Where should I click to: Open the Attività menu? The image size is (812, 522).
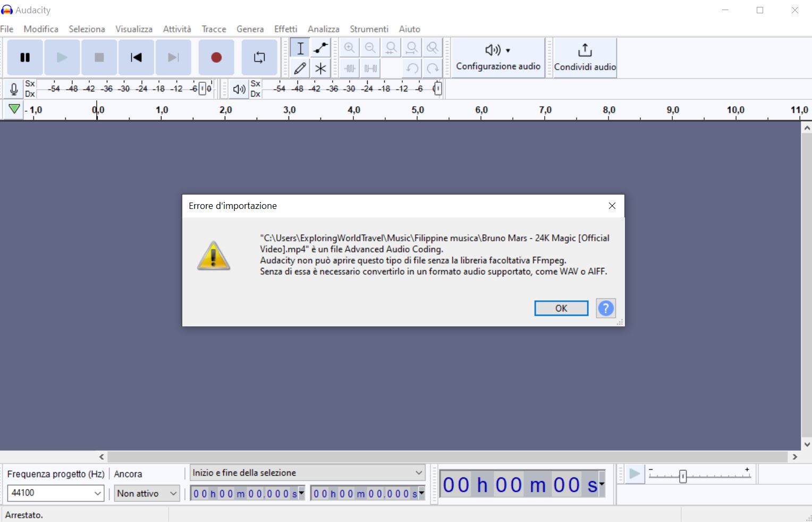[x=177, y=29]
